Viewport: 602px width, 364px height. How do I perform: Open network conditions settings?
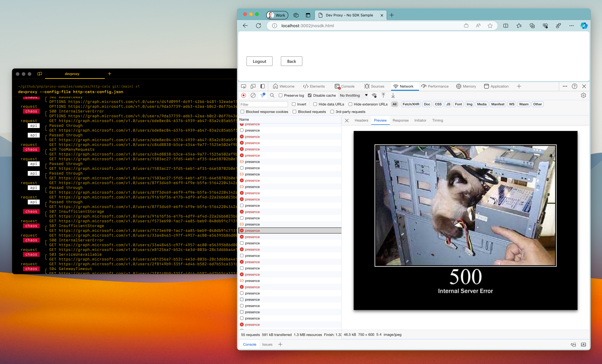click(374, 95)
